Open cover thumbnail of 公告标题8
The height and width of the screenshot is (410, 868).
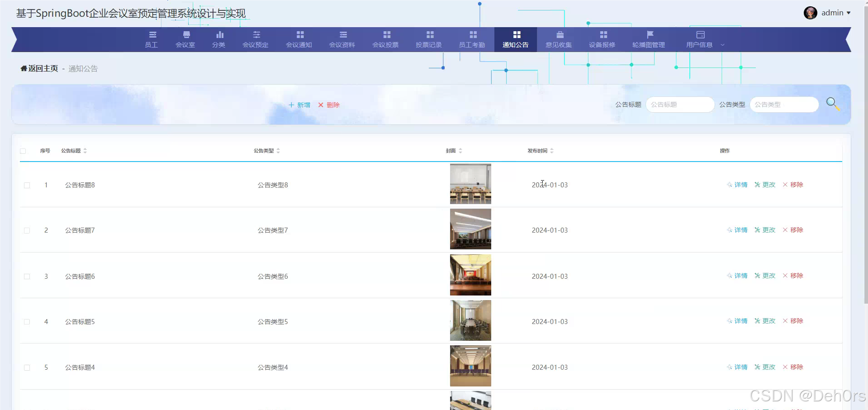click(x=470, y=184)
